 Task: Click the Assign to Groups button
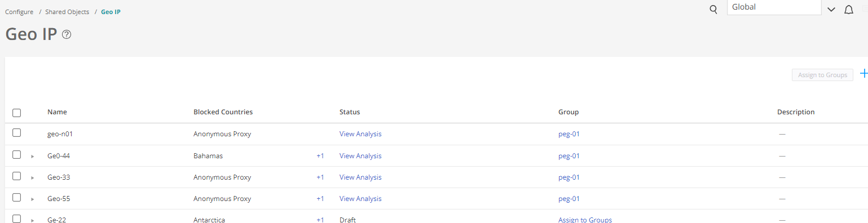pos(822,75)
